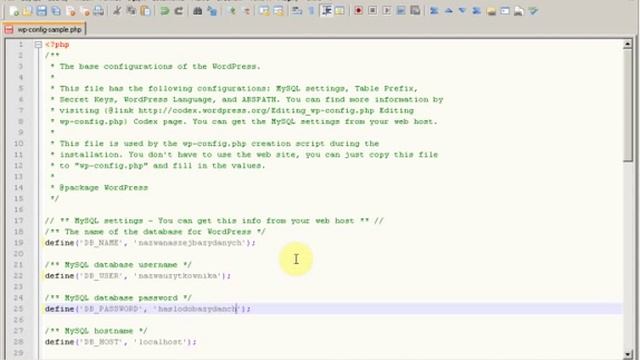Click the small window plugin icon
Screen dimensions: 640x360
click(x=505, y=11)
